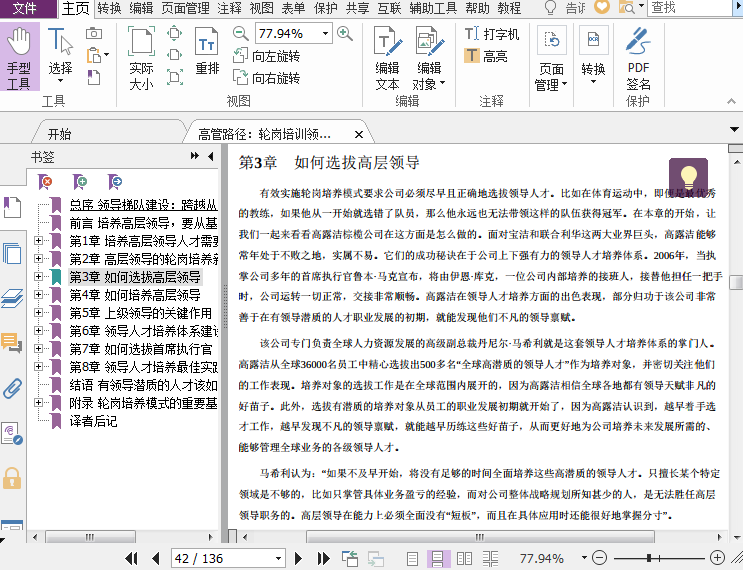Expand the 第3章 bookmark node
Screen dimensions: 743x570
pyautogui.click(x=38, y=277)
